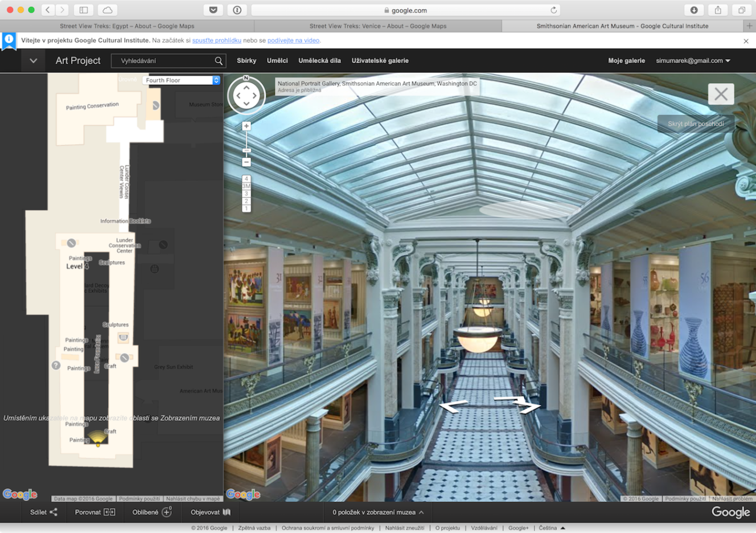This screenshot has width=756, height=533.
Task: Click the Pocket extension icon
Action: [213, 10]
